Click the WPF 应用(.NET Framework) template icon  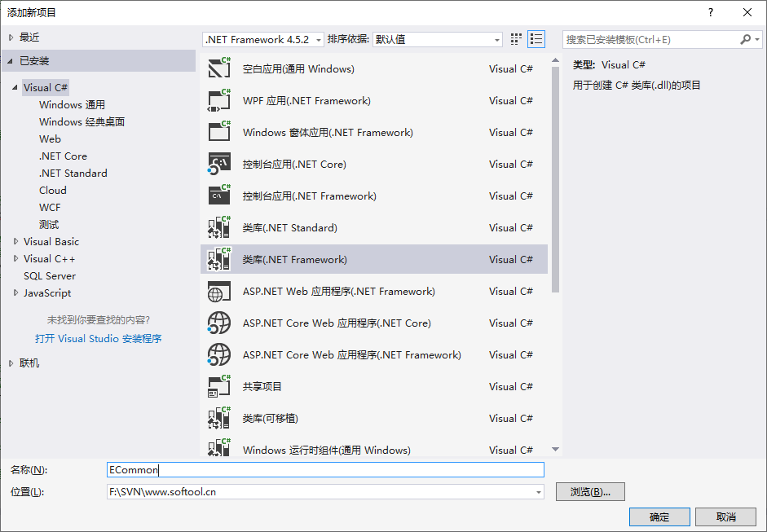click(x=219, y=100)
